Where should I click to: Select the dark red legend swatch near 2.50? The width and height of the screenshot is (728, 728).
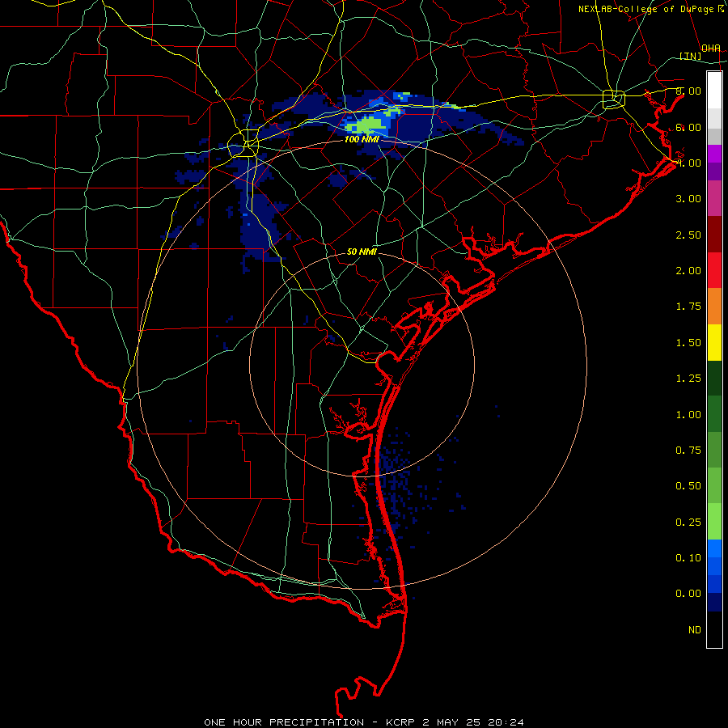[714, 235]
